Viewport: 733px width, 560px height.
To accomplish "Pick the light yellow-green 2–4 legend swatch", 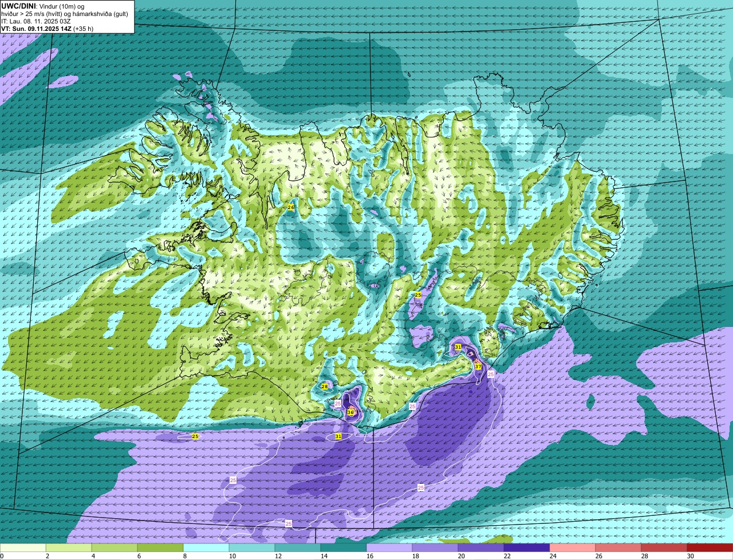I will (69, 548).
